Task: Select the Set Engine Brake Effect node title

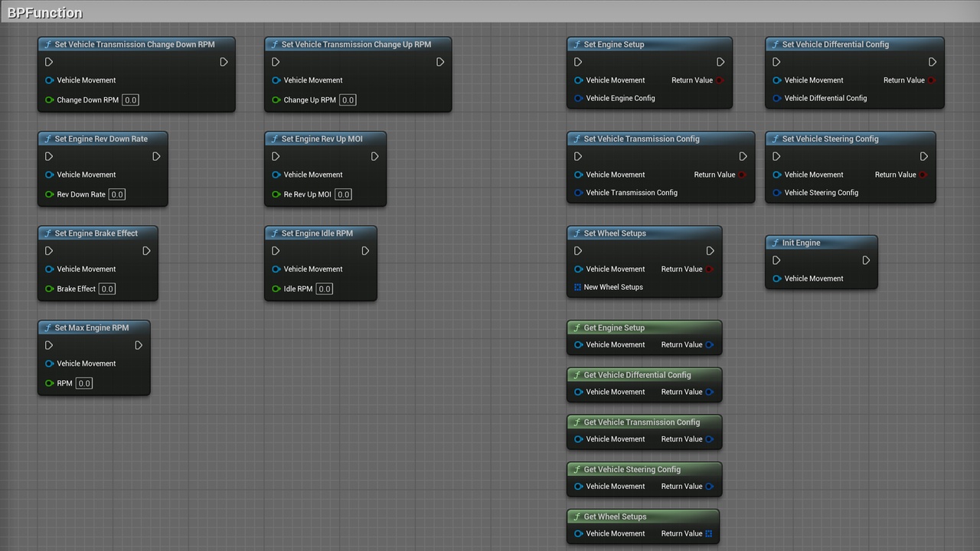Action: 96,233
